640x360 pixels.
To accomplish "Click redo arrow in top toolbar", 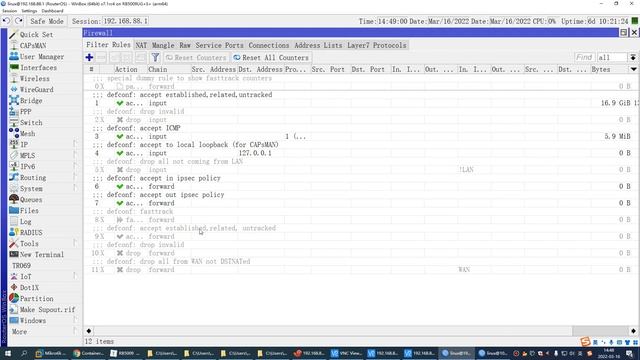I will click(x=19, y=21).
